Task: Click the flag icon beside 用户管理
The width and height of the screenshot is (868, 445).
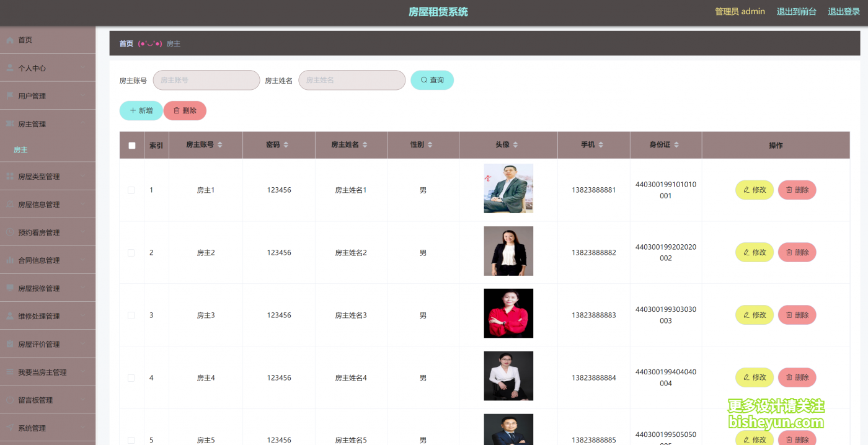Action: pos(10,96)
